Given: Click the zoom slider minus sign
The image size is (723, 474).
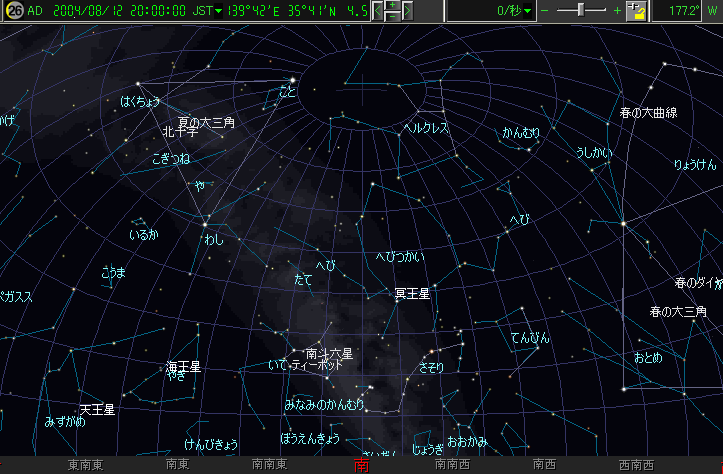Looking at the screenshot, I should coord(545,11).
